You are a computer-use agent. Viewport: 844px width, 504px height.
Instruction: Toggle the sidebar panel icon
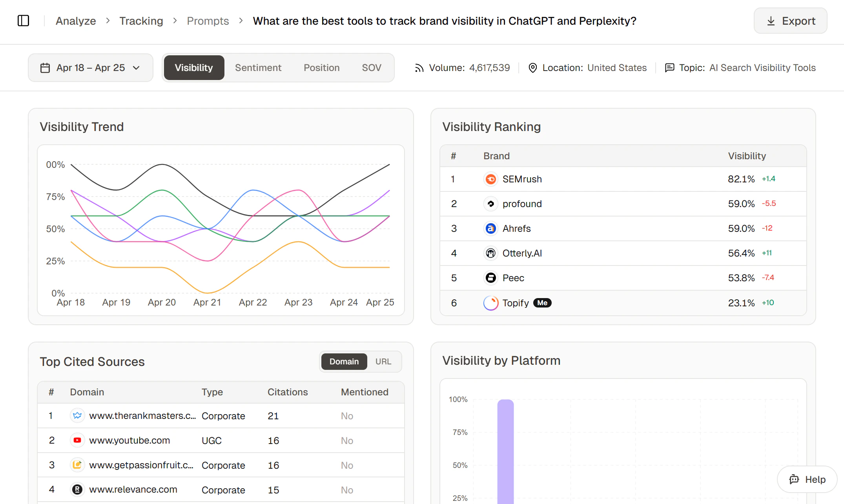(x=24, y=21)
